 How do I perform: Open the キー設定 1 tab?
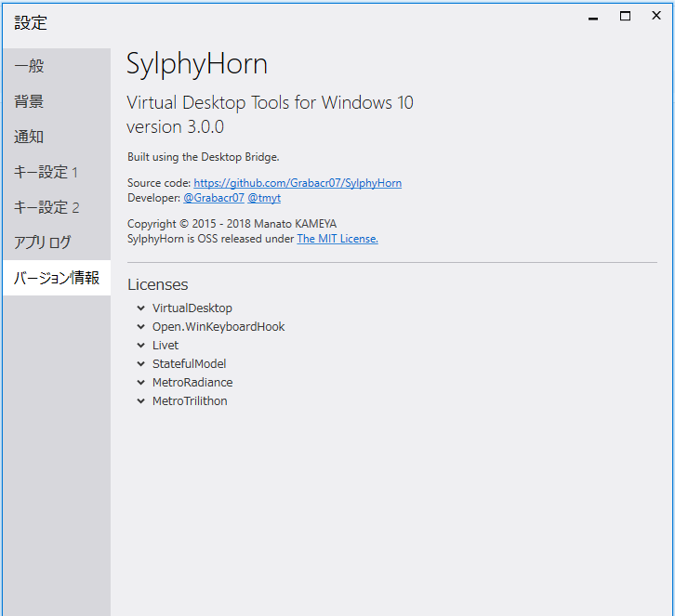(57, 172)
